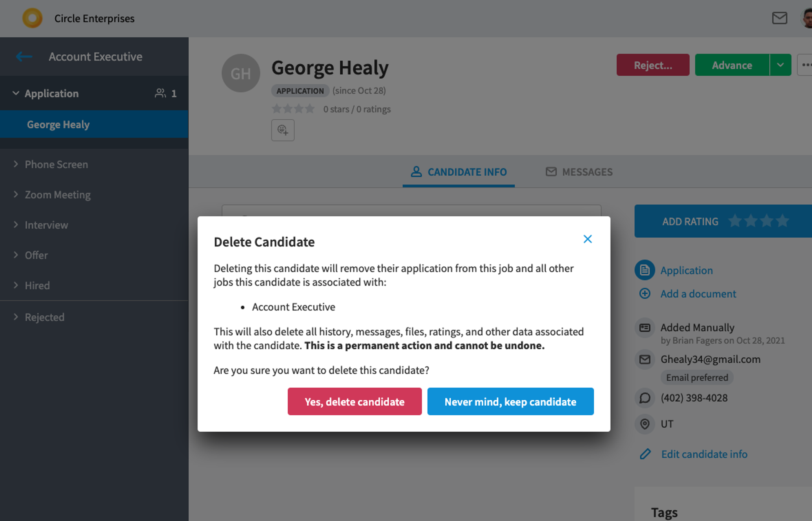Click the plus icon for Add a document

(x=645, y=293)
